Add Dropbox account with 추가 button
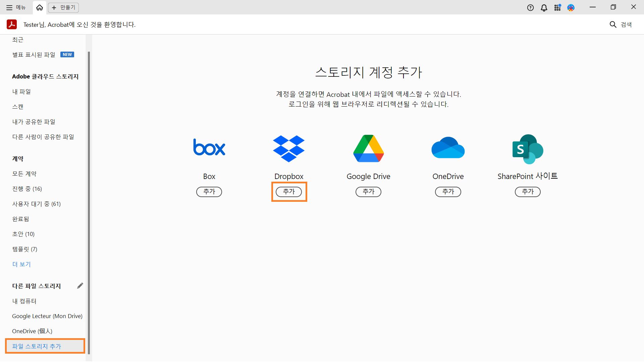Viewport: 644px width, 362px height. click(x=289, y=192)
